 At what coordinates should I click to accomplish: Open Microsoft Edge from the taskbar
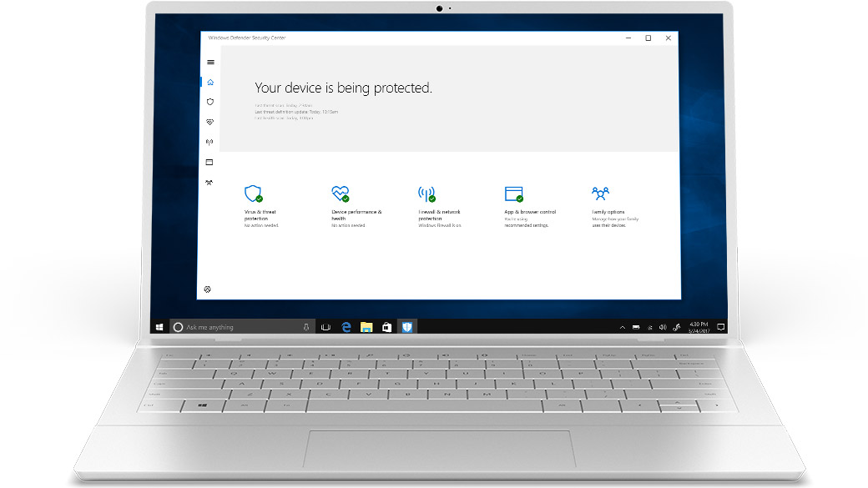coord(346,326)
